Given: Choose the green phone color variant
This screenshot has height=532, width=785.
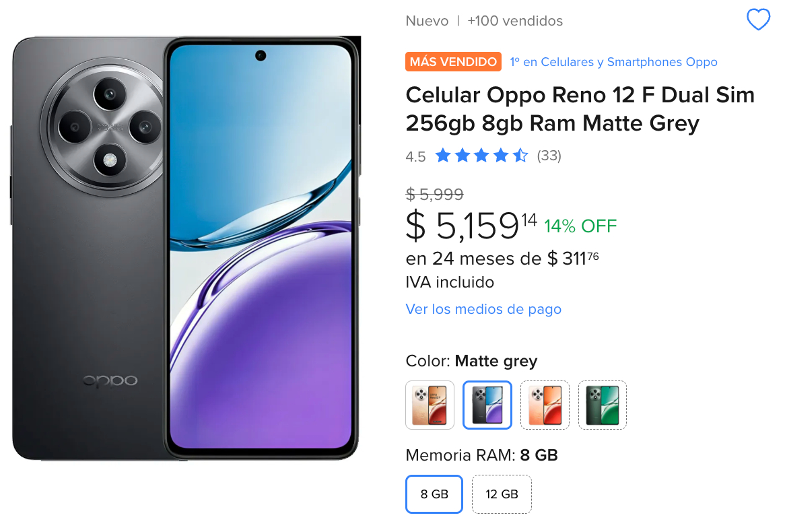Looking at the screenshot, I should tap(603, 405).
